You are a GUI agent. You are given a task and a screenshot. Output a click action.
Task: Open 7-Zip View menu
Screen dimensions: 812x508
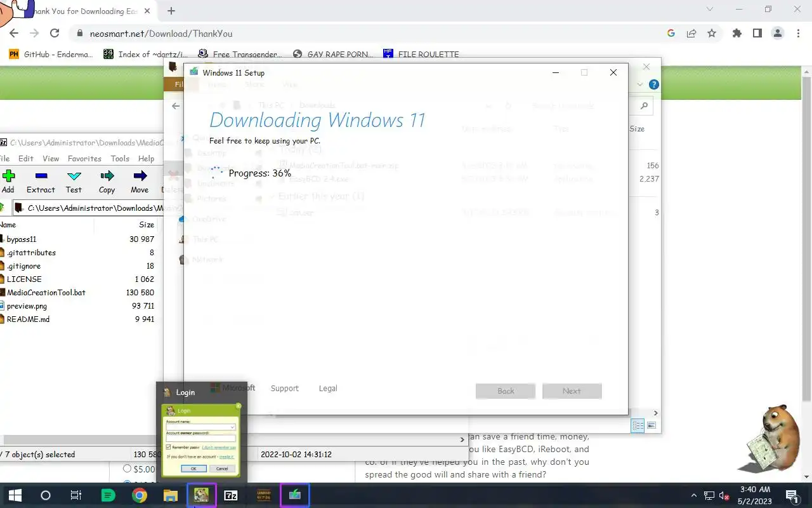point(51,159)
